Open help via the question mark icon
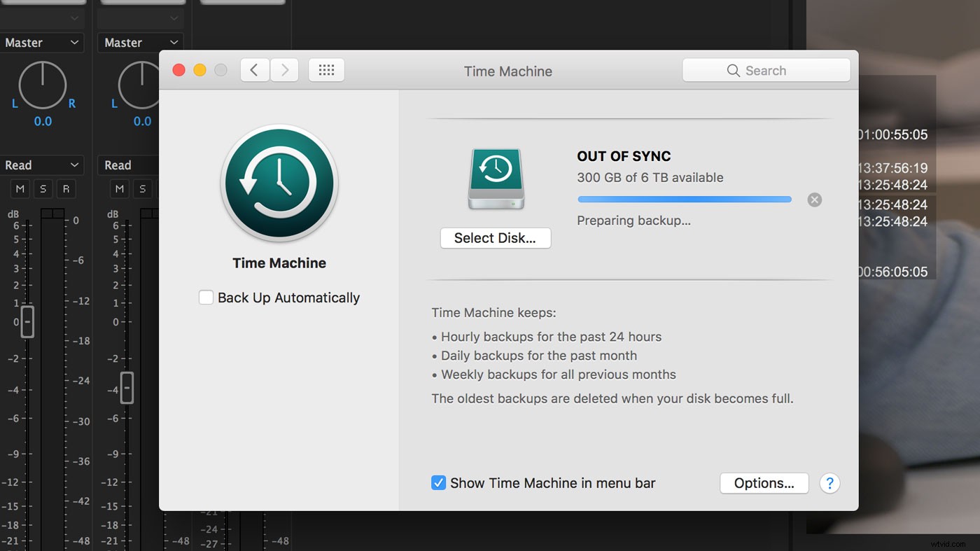980x551 pixels. point(829,483)
